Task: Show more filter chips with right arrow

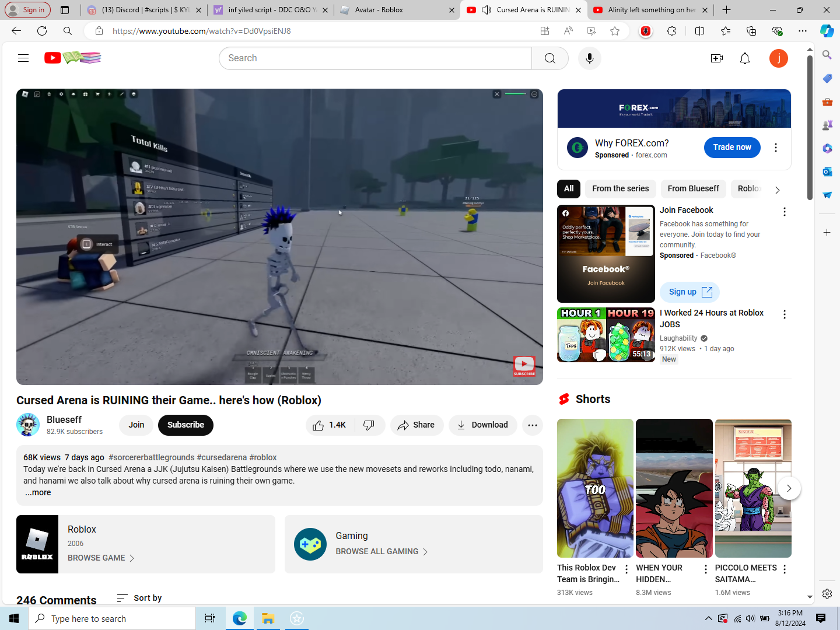Action: coord(777,190)
